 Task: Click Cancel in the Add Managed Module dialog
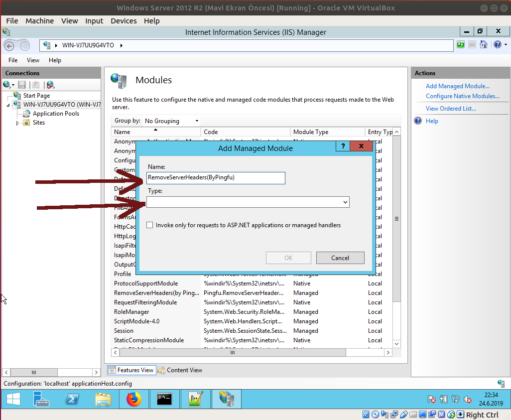point(340,258)
